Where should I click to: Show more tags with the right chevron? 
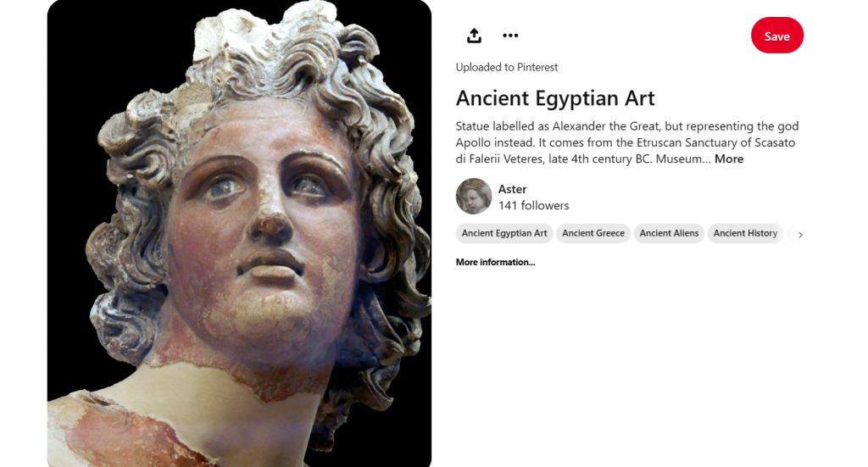tap(800, 235)
